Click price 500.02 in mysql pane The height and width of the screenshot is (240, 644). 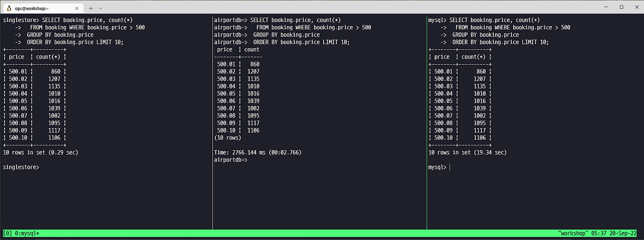click(443, 79)
